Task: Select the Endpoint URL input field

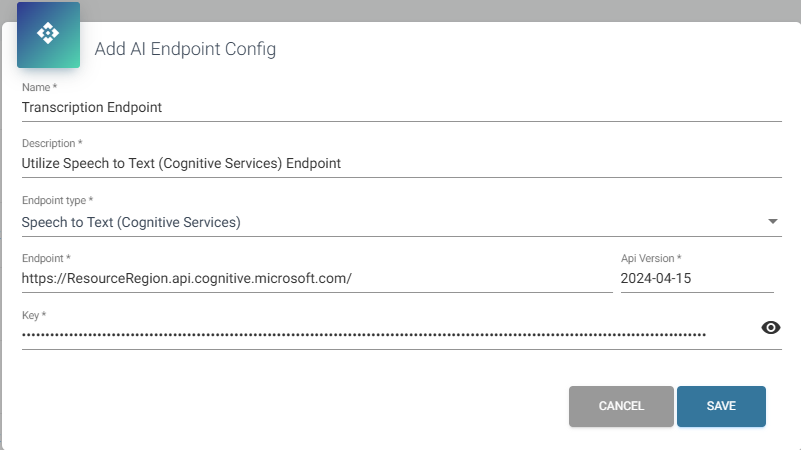Action: point(316,279)
